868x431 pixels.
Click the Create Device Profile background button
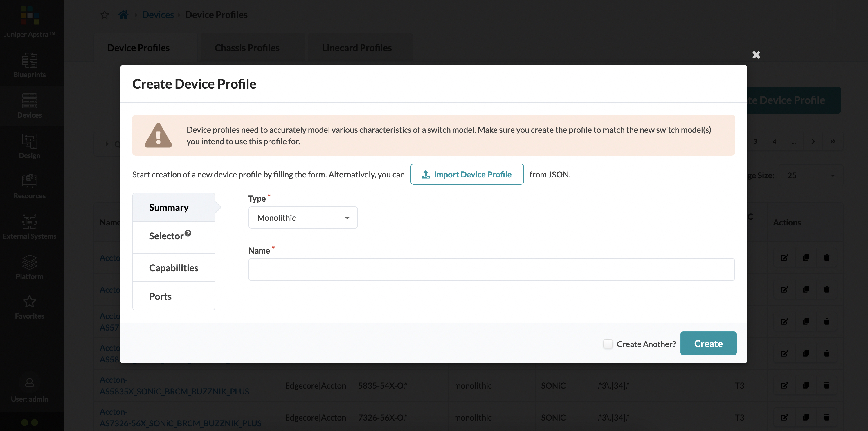(x=793, y=100)
